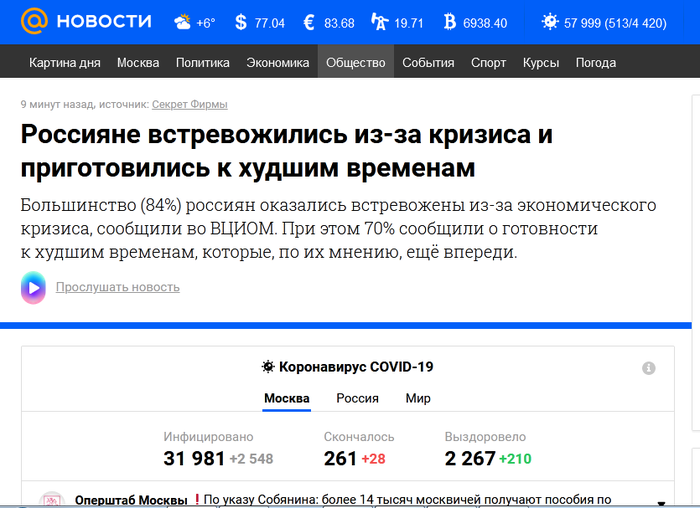Open the Оперштаб Москвы news line
The height and width of the screenshot is (508, 700).
click(x=343, y=500)
